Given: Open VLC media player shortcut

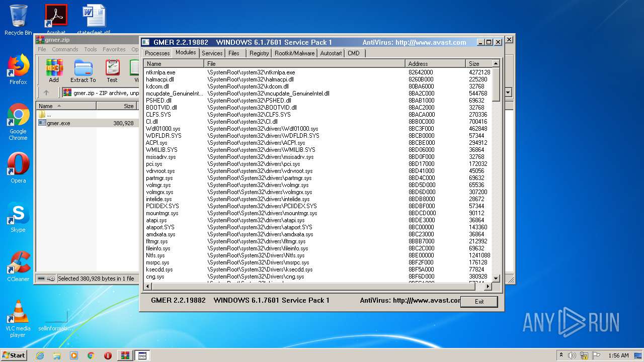Looking at the screenshot, I should [x=18, y=319].
